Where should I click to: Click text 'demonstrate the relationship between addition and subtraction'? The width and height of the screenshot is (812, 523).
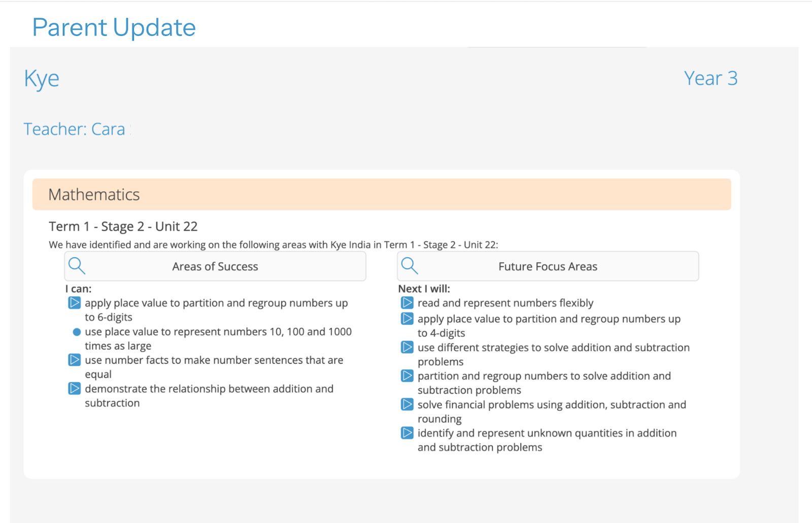(x=209, y=396)
